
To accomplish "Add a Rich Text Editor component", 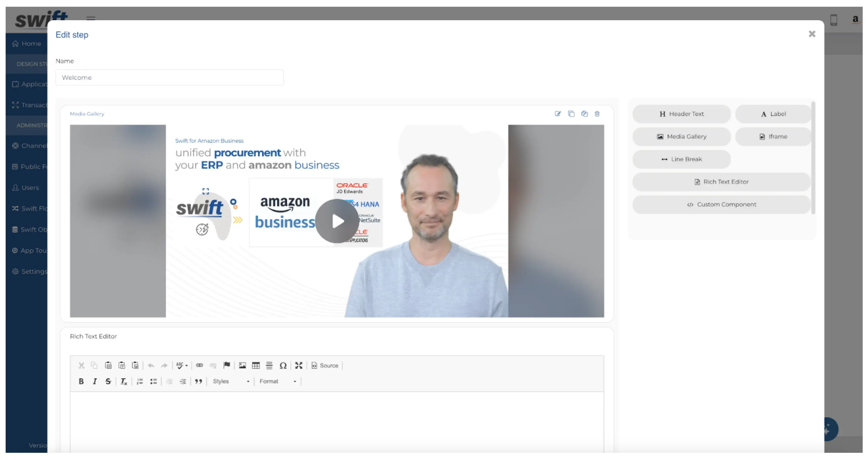I will [721, 182].
